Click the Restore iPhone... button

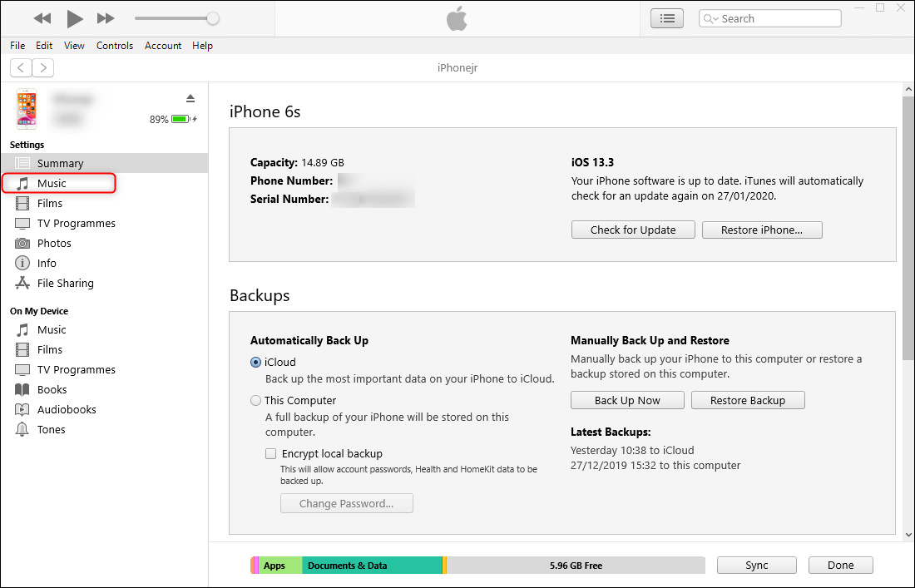pos(762,230)
